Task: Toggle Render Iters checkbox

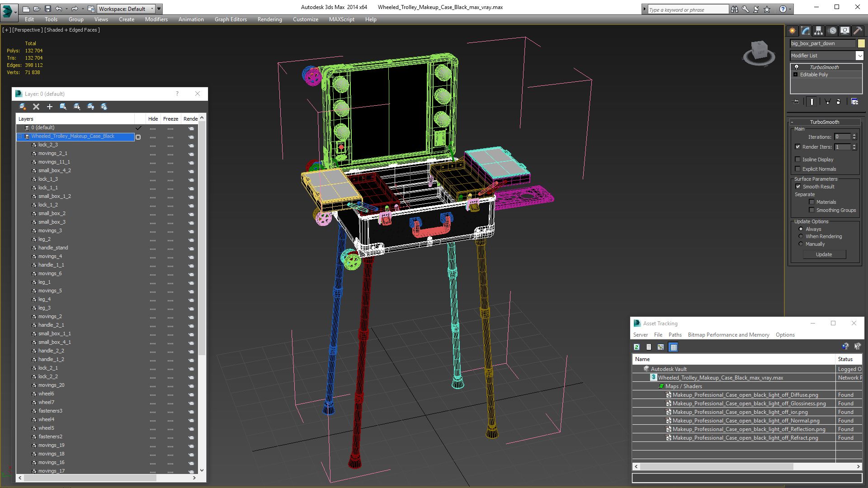Action: (798, 147)
